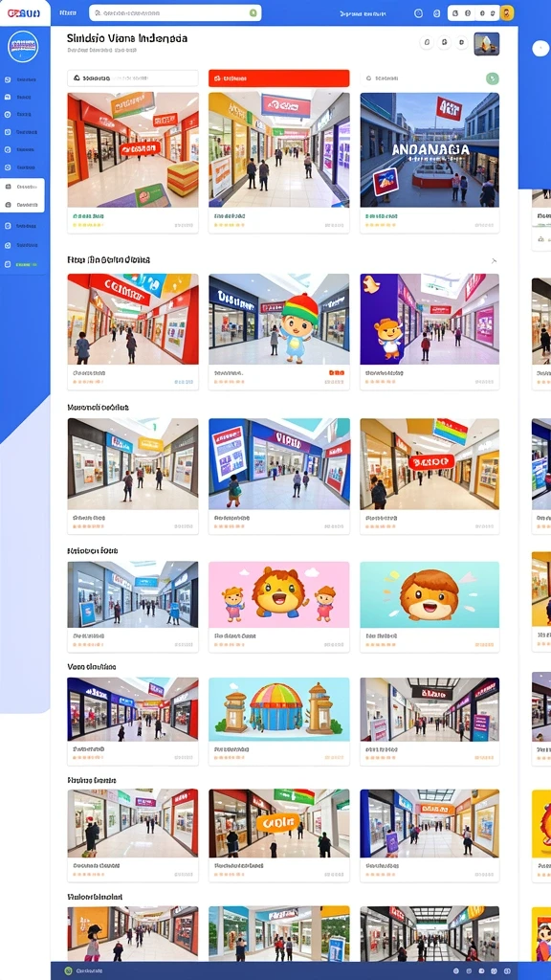This screenshot has height=980, width=551.
Task: Click the middle round icon beside the page title
Action: 444,42
